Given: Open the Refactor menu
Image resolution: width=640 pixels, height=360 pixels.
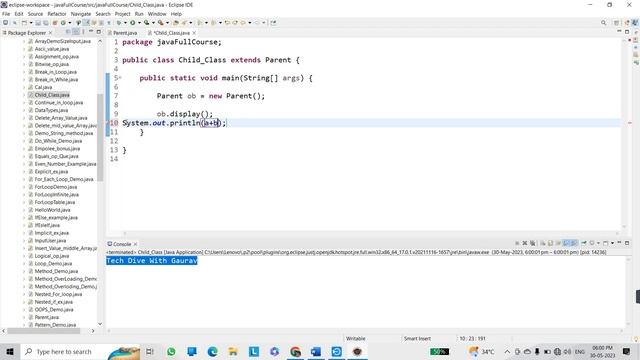Looking at the screenshot, I should [x=57, y=14].
